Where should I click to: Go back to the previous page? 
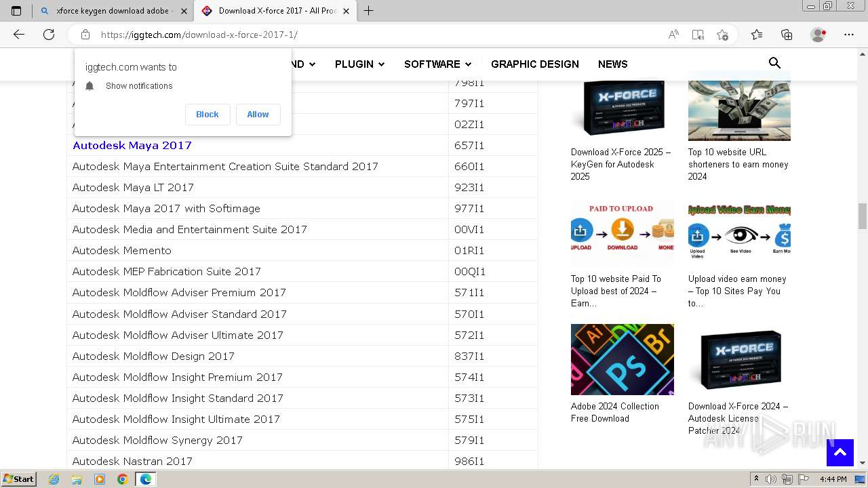pyautogui.click(x=19, y=35)
